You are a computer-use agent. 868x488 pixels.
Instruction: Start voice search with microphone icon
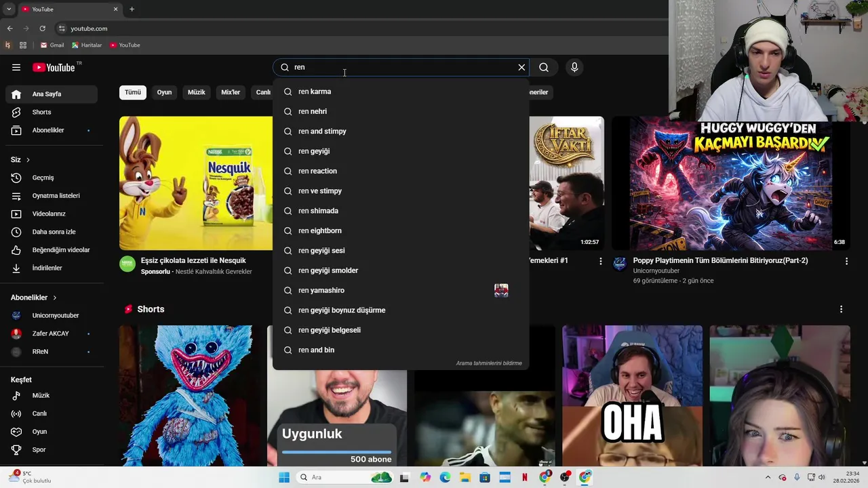(x=574, y=67)
